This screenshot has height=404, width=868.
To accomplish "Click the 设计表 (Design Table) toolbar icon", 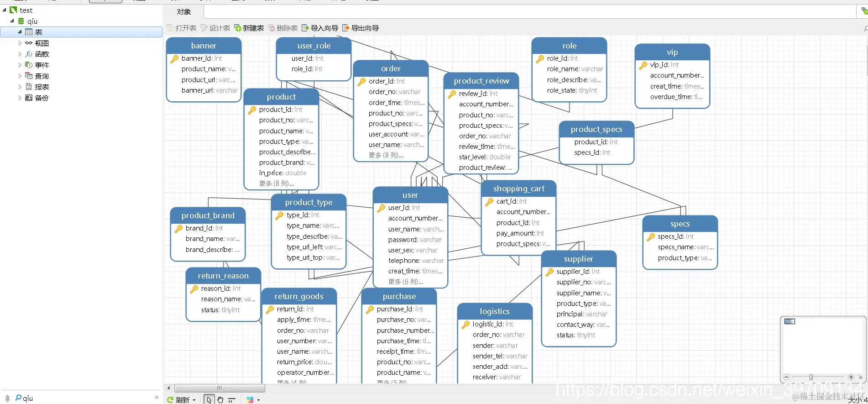I will pyautogui.click(x=204, y=28).
